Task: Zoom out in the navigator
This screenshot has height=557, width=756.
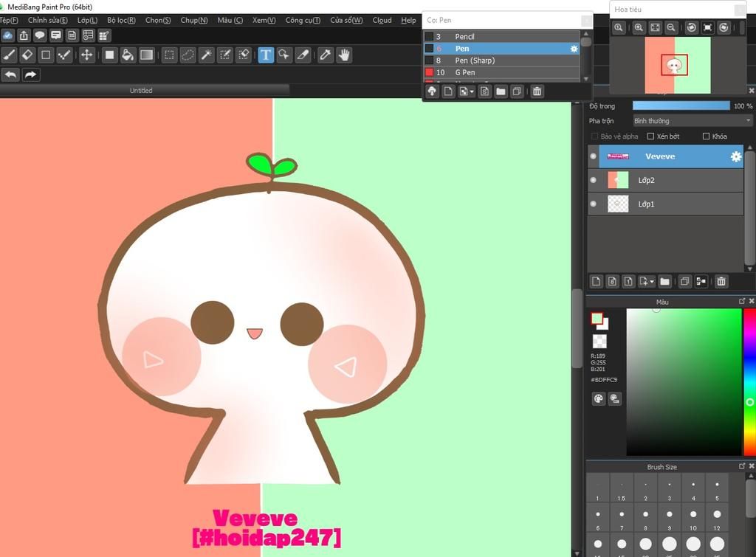Action: click(670, 27)
